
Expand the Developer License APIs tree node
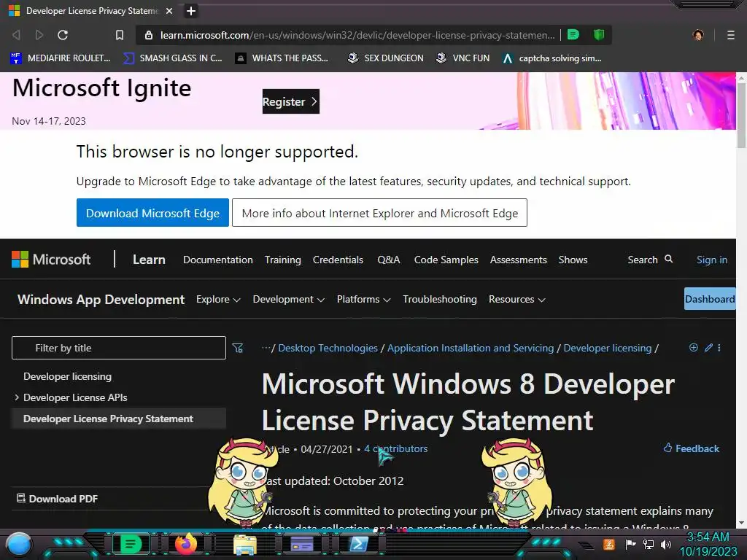coord(17,397)
